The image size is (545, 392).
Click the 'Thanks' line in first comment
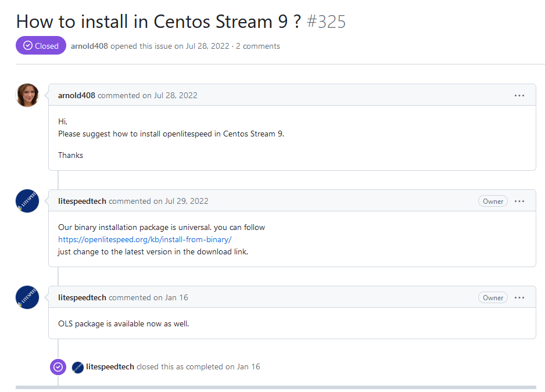[70, 155]
